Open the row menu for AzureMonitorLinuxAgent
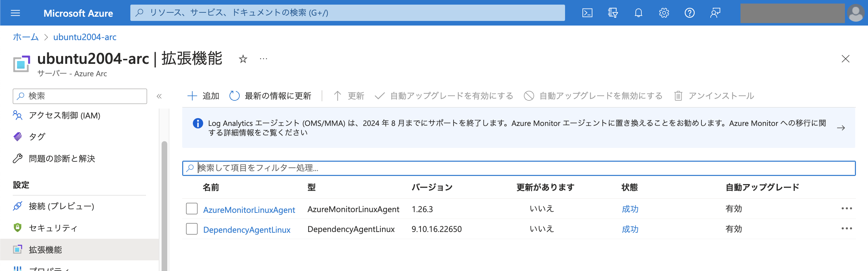The height and width of the screenshot is (271, 868). pyautogui.click(x=847, y=209)
